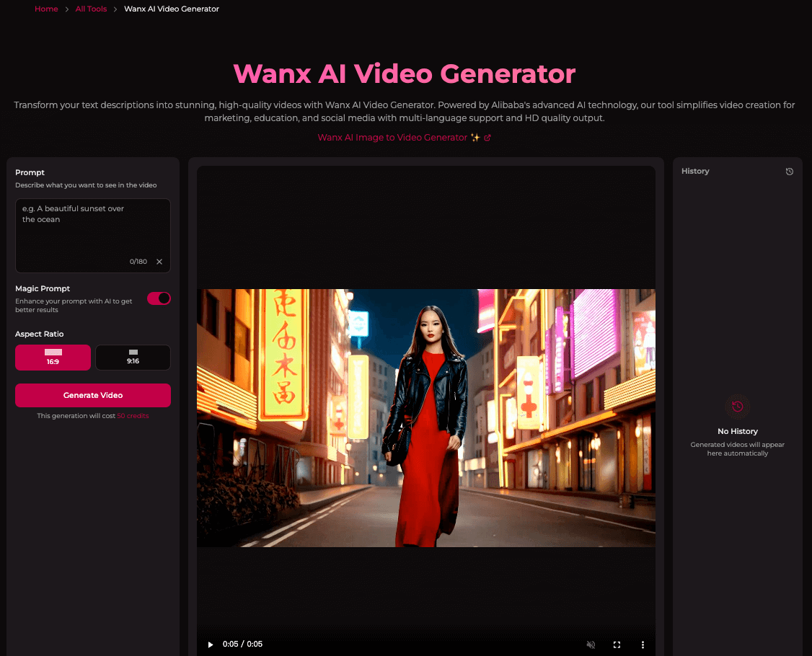The image size is (812, 656).
Task: Focus the prompt text area
Action: (93, 236)
